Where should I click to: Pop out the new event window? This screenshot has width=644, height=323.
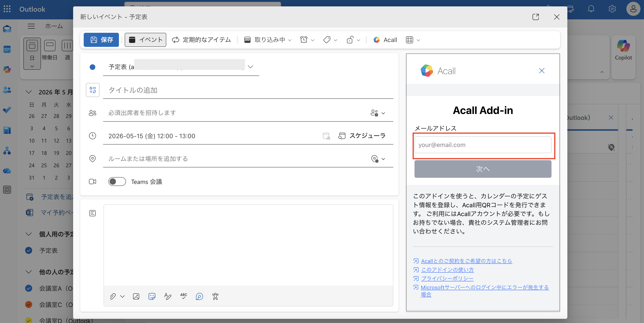pyautogui.click(x=535, y=17)
